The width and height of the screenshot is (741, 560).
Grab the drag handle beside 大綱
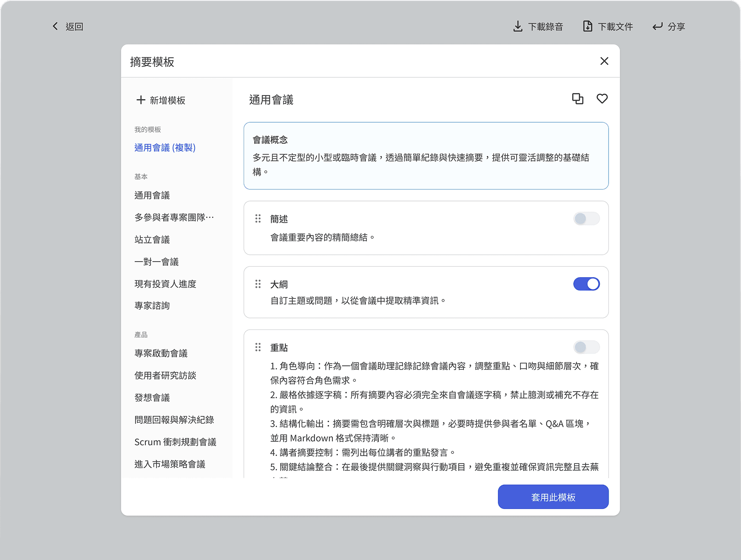[x=258, y=284]
